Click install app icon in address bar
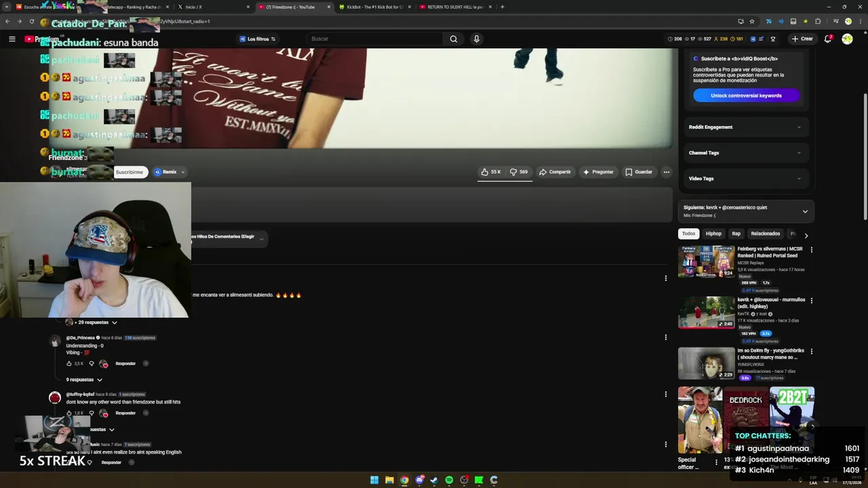 (x=741, y=21)
